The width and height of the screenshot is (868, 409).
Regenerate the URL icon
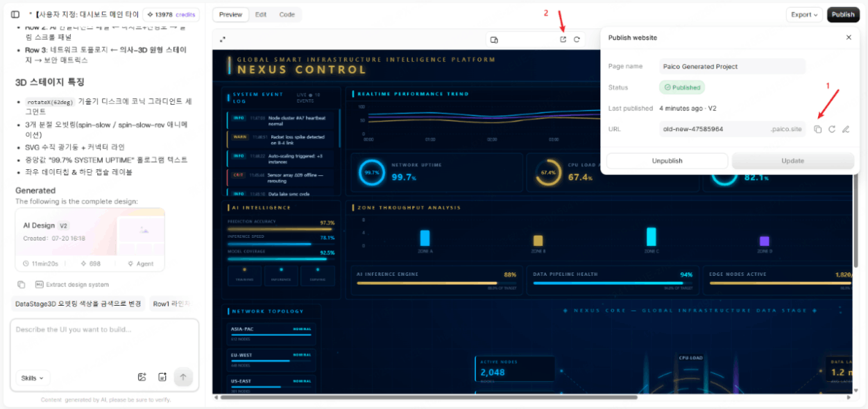832,129
